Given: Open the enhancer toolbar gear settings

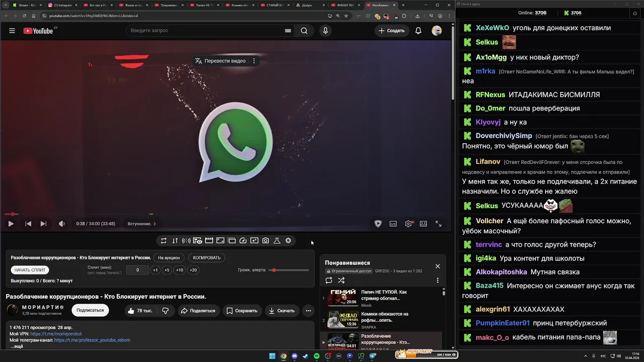Looking at the screenshot, I should tap(288, 241).
